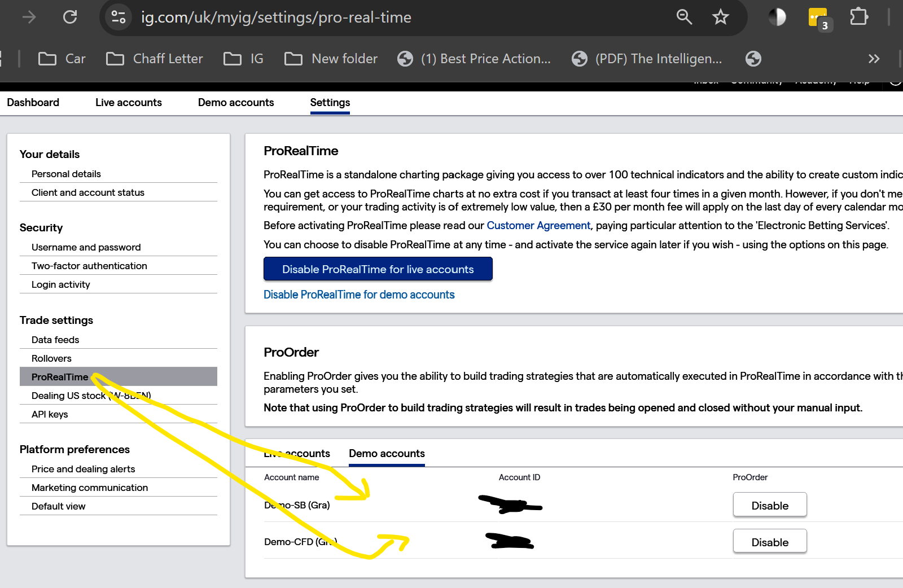The height and width of the screenshot is (588, 903).
Task: Disable ProOrder for Demo-CFD account
Action: (770, 542)
